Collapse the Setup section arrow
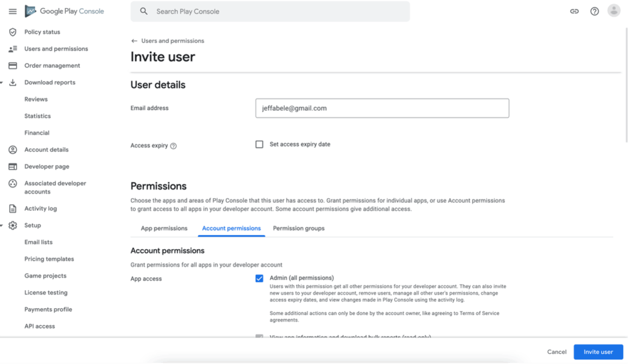The image size is (630, 364). [x=2, y=226]
